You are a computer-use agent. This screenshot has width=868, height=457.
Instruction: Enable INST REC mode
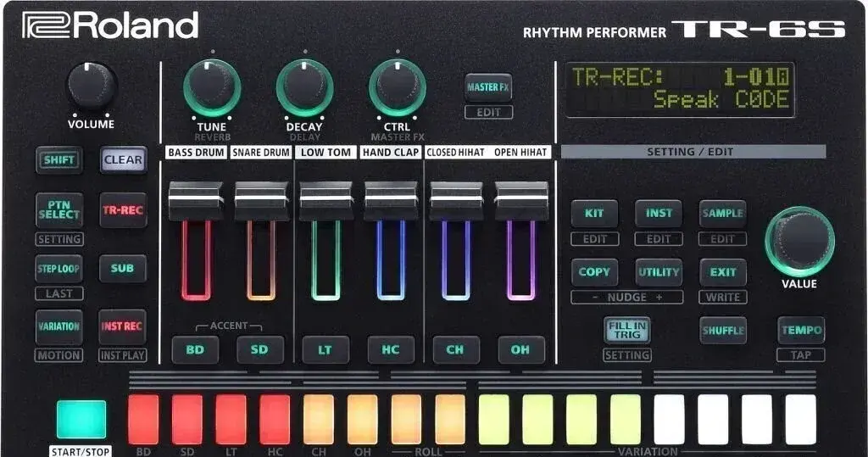point(122,326)
